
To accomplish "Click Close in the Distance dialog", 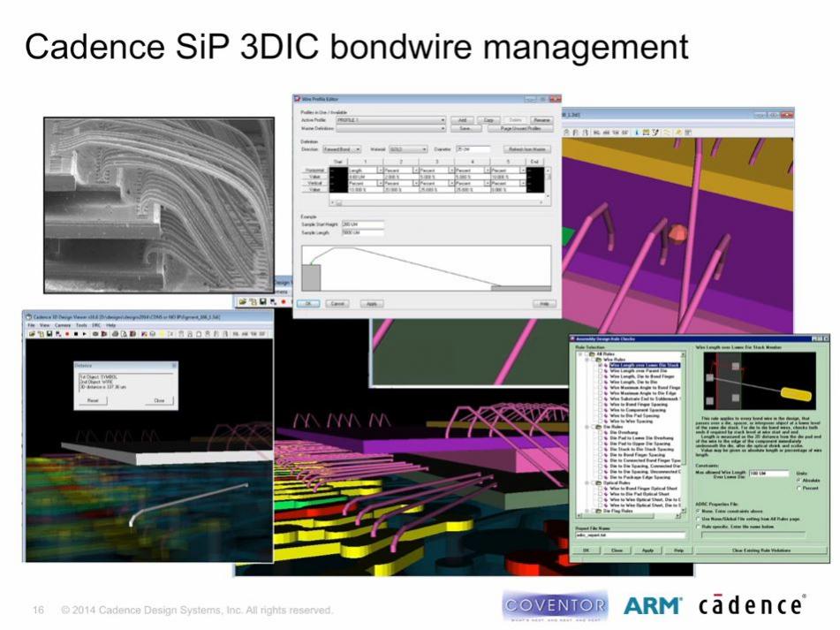I will tap(159, 400).
